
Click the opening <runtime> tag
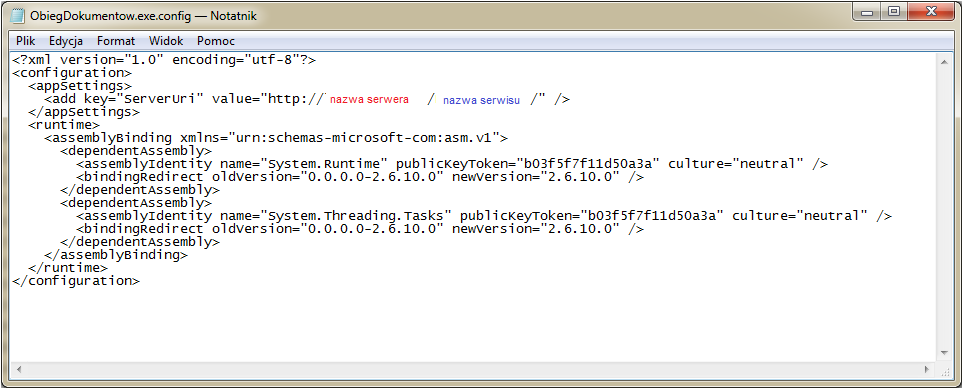coord(64,125)
